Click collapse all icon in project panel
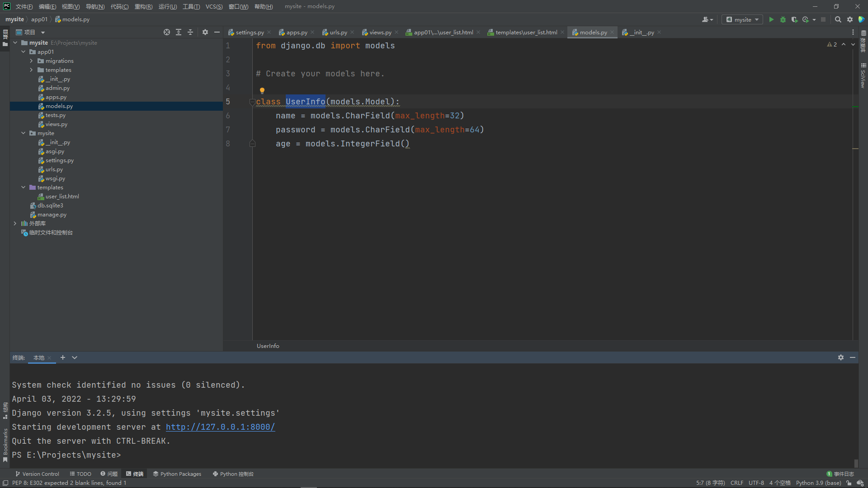Image resolution: width=868 pixels, height=488 pixels. pos(190,32)
